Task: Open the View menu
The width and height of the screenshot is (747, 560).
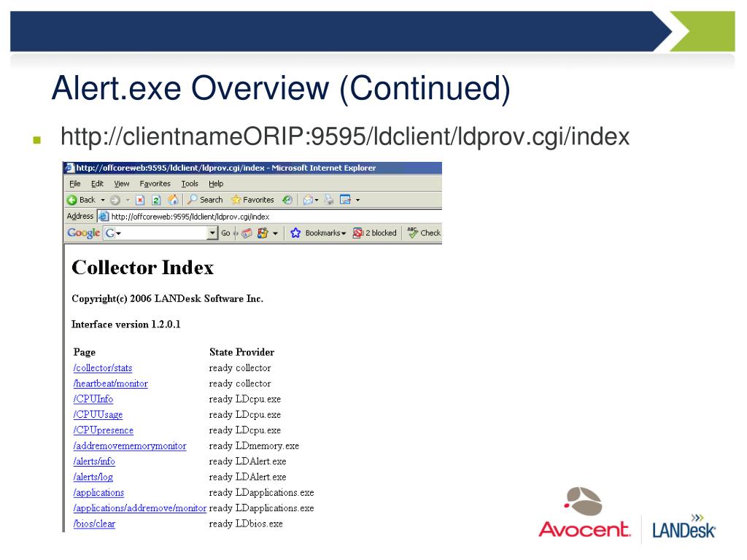Action: (122, 184)
